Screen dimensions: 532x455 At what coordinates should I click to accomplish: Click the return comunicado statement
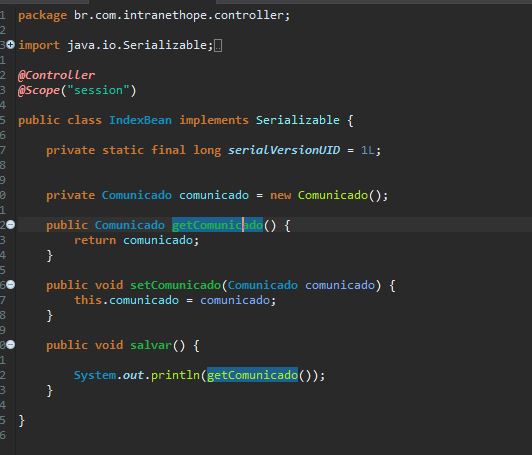[136, 240]
